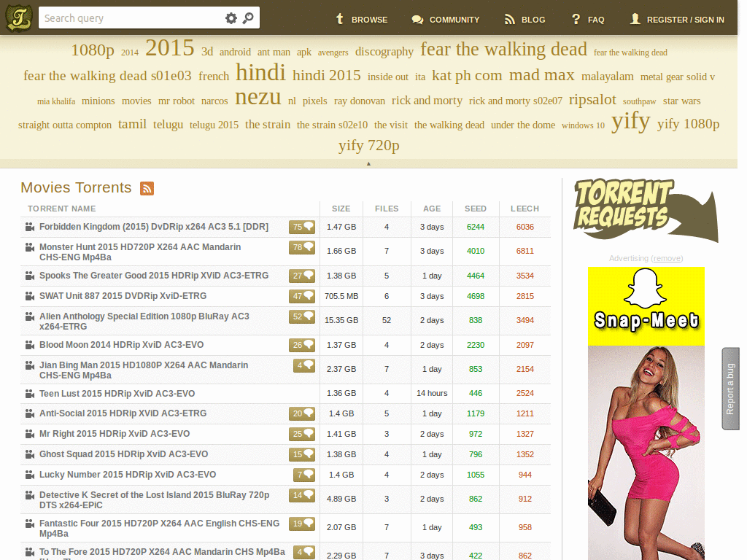Open the Torrent Requests banner
Viewport: 747px width, 560px height.
[x=646, y=209]
